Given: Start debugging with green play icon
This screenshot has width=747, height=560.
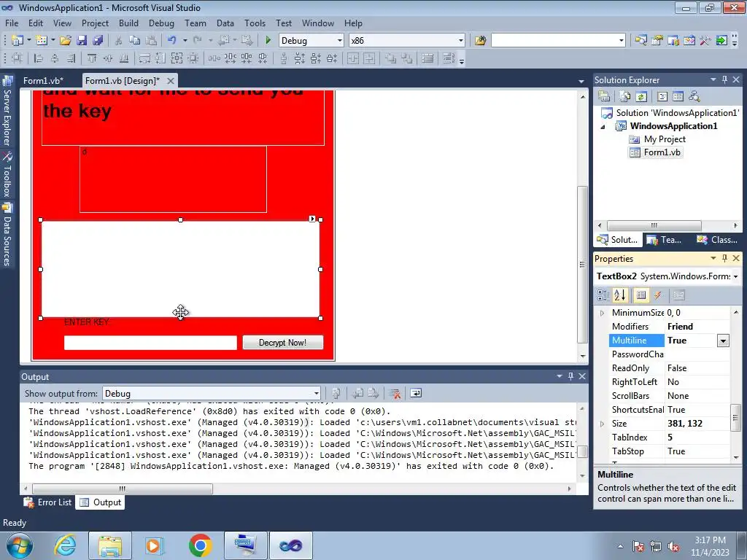Looking at the screenshot, I should coord(268,41).
